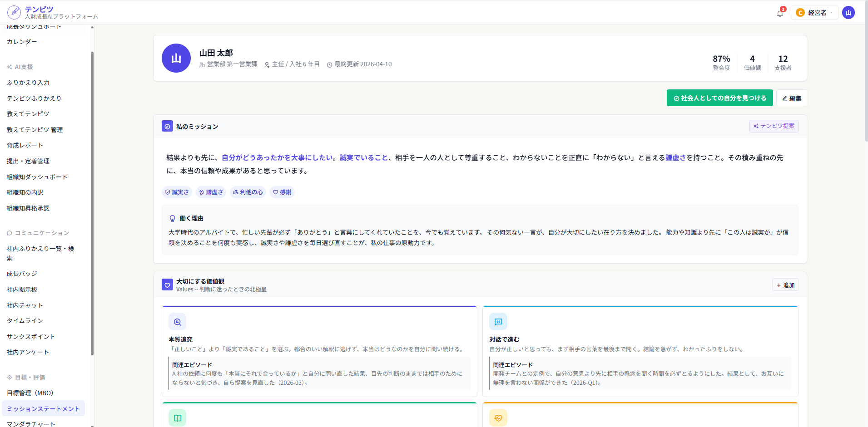Image resolution: width=868 pixels, height=427 pixels.
Task: Select the 誠実さ tag
Action: 177,192
